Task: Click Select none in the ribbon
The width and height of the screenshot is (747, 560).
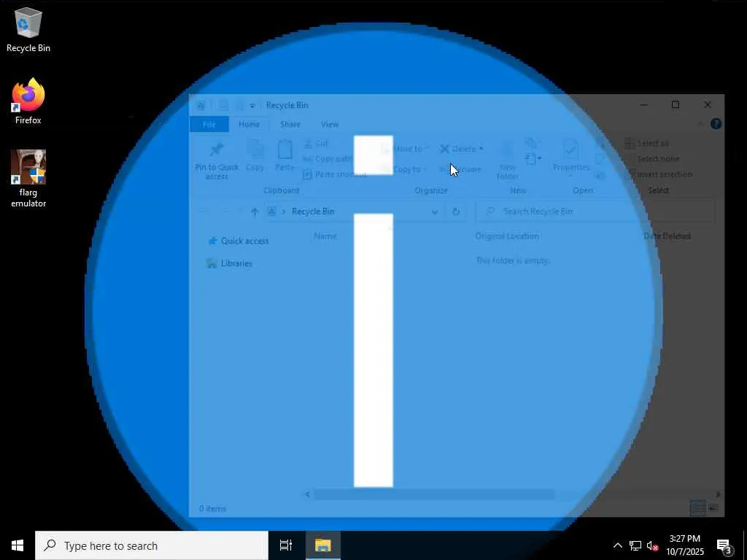Action: [651, 159]
